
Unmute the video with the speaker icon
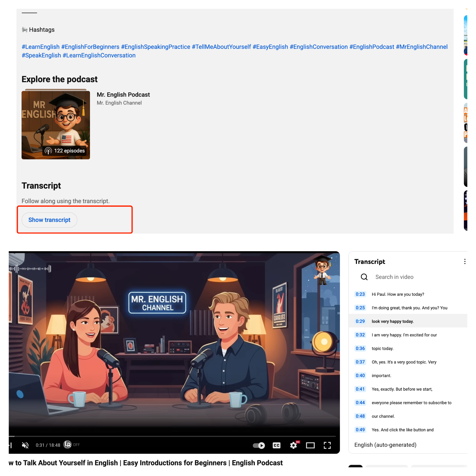coord(25,445)
